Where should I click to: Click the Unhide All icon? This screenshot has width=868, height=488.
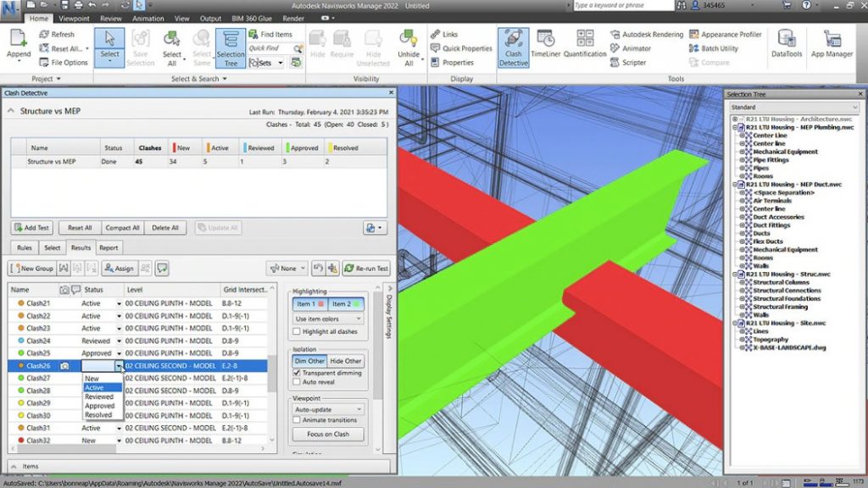click(x=408, y=47)
